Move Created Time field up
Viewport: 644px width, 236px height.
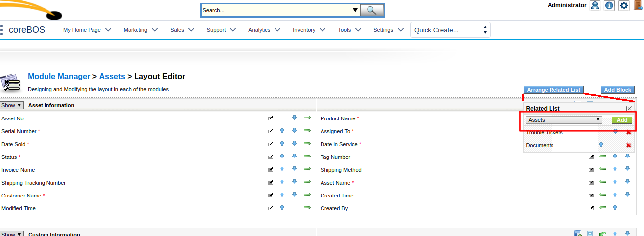point(615,195)
